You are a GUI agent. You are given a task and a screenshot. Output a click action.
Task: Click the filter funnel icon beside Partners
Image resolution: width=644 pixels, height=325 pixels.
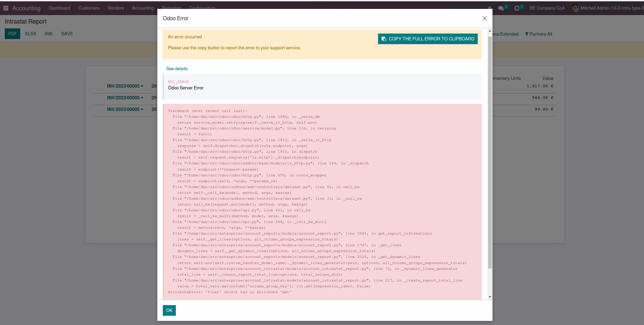point(527,34)
